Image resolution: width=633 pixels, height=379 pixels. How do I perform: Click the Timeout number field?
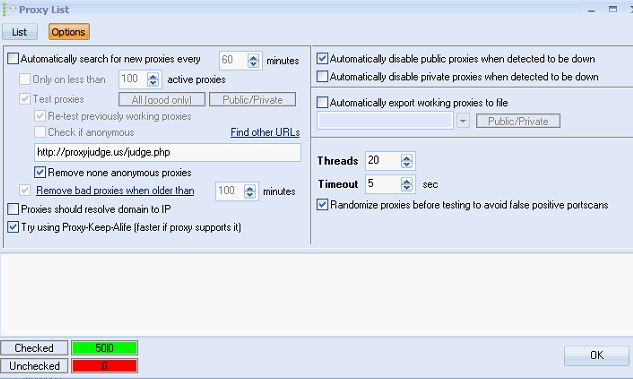tap(383, 184)
